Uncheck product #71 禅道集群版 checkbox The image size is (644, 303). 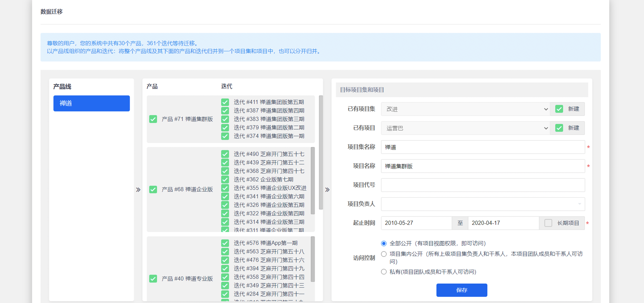pyautogui.click(x=153, y=119)
